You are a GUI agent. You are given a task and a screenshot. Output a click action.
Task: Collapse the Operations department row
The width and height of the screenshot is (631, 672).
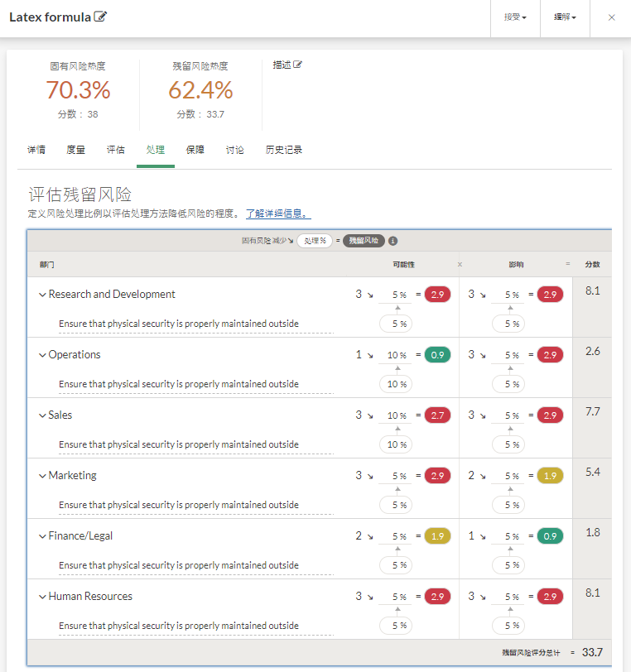[x=42, y=355]
